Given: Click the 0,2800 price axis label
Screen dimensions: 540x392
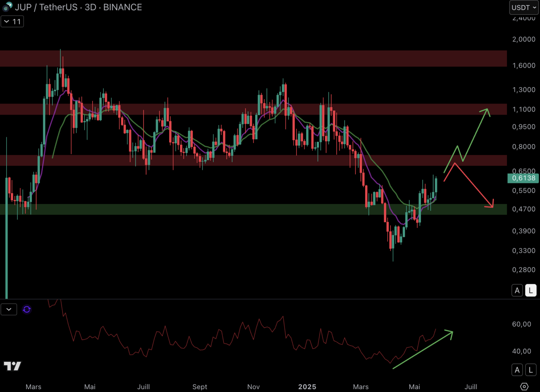Looking at the screenshot, I should (524, 270).
